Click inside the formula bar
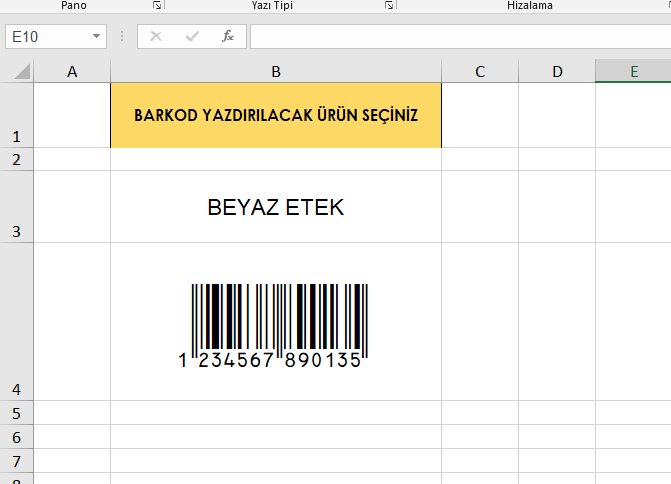This screenshot has width=671, height=484. pyautogui.click(x=460, y=36)
